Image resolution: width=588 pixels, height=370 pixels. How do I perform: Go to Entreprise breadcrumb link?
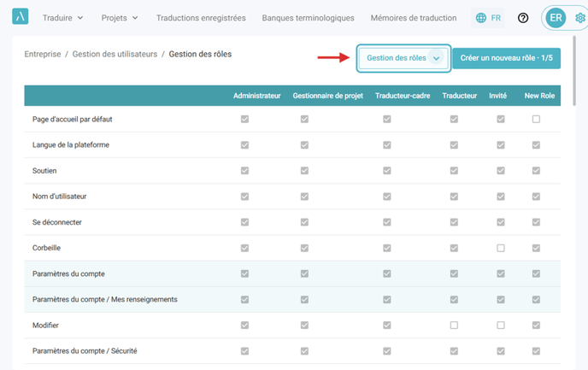[43, 55]
